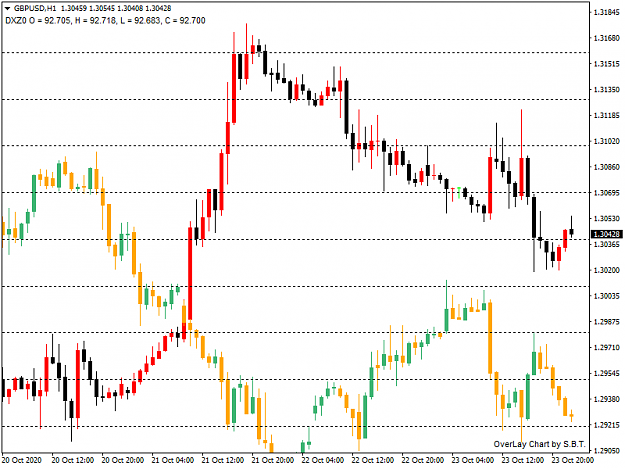
Task: Click the 1.29875 price axis label
Action: tap(607, 322)
